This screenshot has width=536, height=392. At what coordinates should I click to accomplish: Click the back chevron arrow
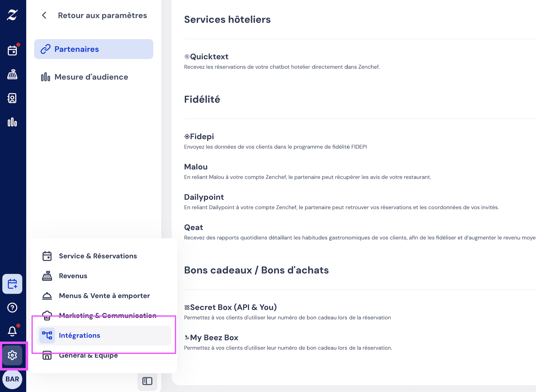tap(44, 15)
